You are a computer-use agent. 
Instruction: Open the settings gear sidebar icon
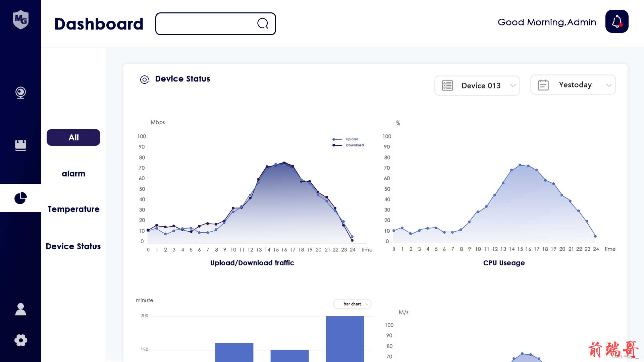click(20, 340)
